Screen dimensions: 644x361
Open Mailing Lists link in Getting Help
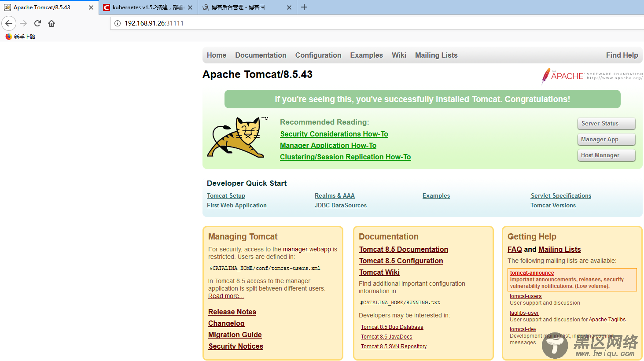[559, 249]
